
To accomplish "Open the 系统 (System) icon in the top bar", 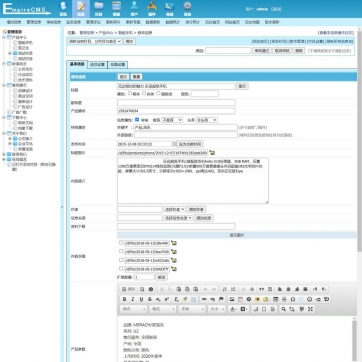I will point(63,8).
